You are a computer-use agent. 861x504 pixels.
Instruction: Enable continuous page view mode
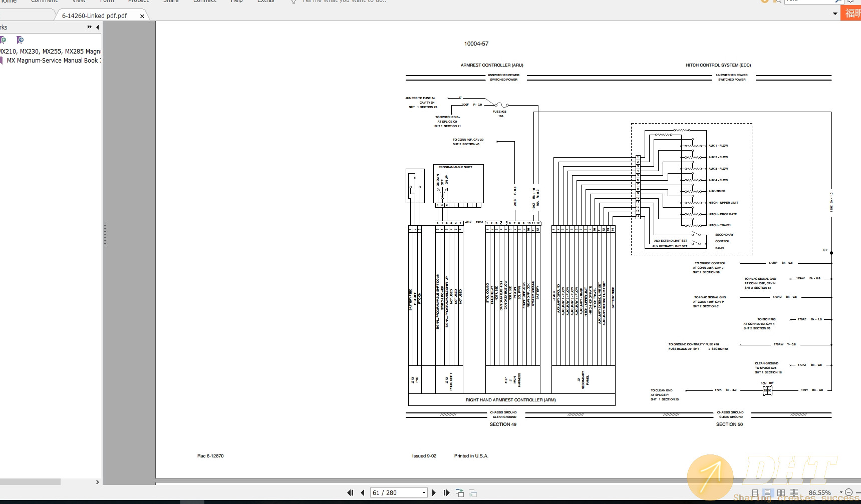tap(767, 493)
